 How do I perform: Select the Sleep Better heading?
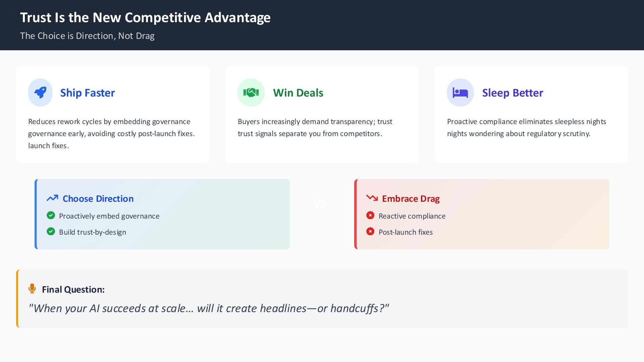pyautogui.click(x=513, y=93)
